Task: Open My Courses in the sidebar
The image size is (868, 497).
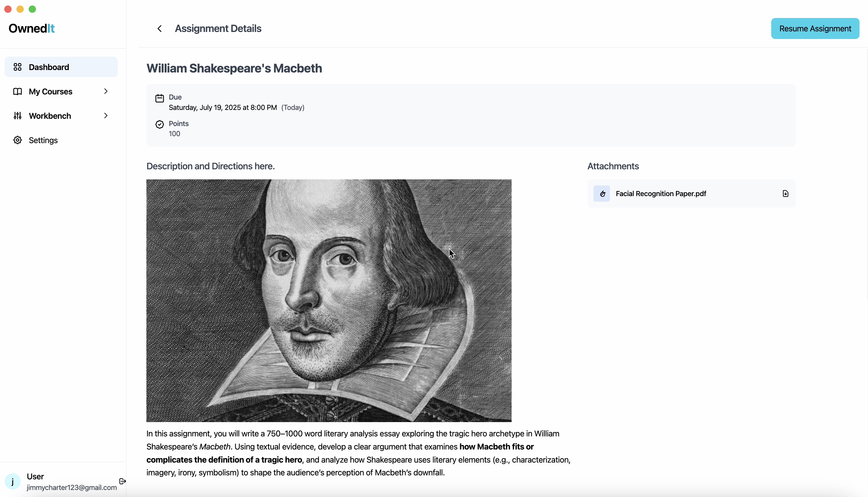Action: tap(61, 91)
